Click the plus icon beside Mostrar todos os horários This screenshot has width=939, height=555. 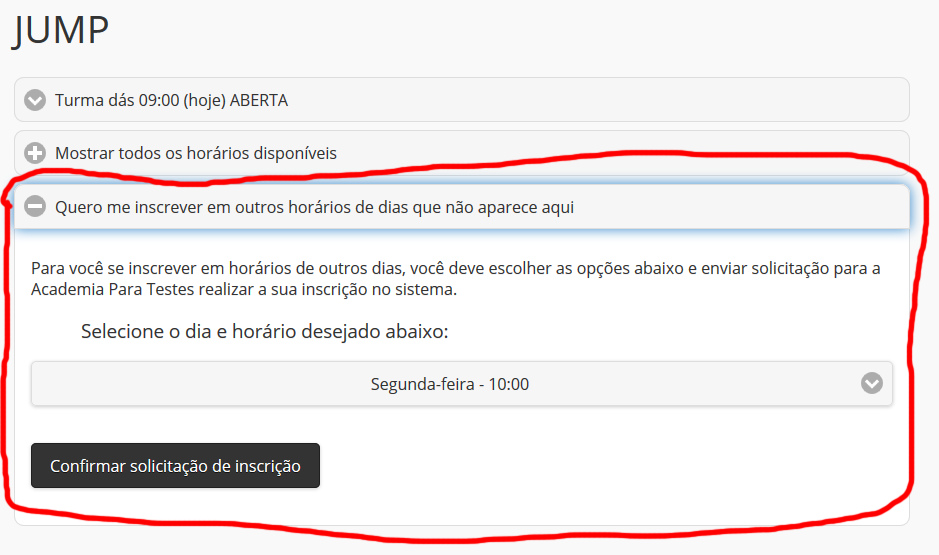(x=36, y=153)
